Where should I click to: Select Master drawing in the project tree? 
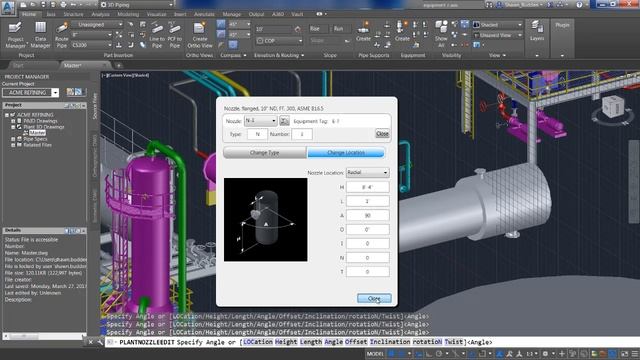37,133
